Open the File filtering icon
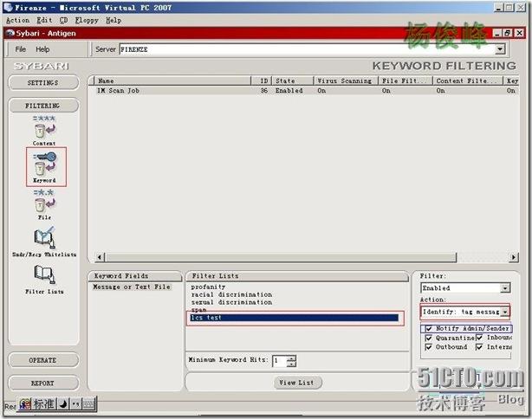 point(44,204)
